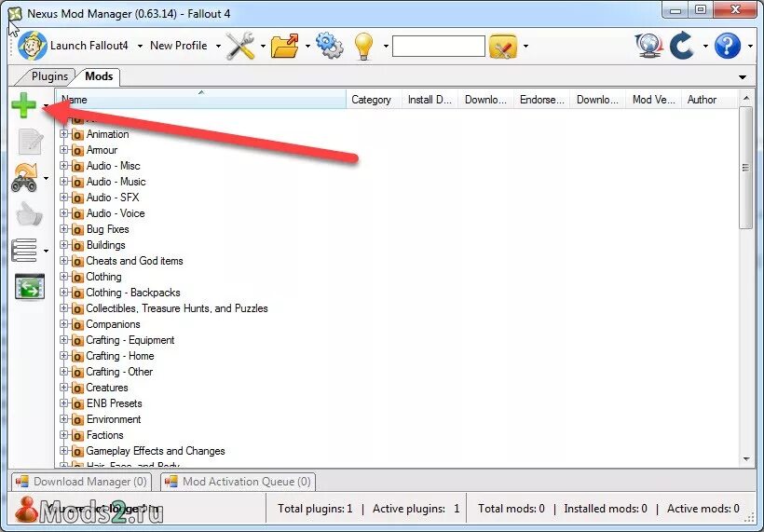The height and width of the screenshot is (532, 764).
Task: Open the blue gears settings icon
Action: point(330,46)
